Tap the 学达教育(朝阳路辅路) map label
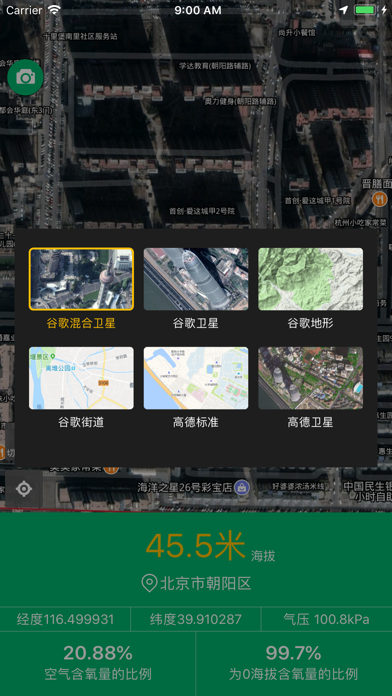 pyautogui.click(x=215, y=66)
